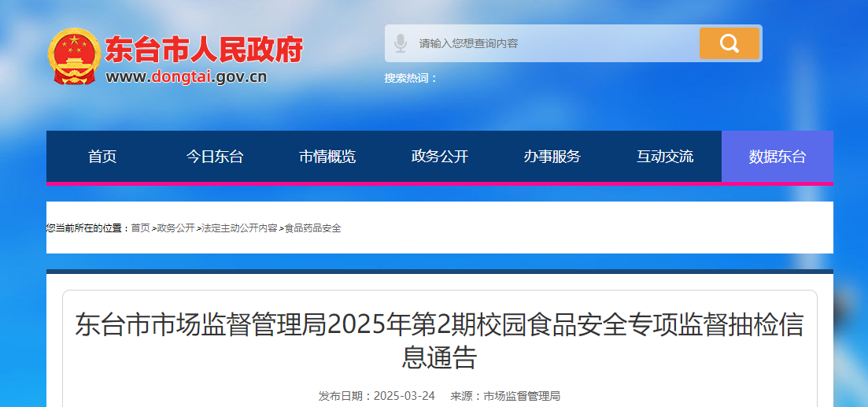Open the 首页 navigation tab

(x=102, y=157)
